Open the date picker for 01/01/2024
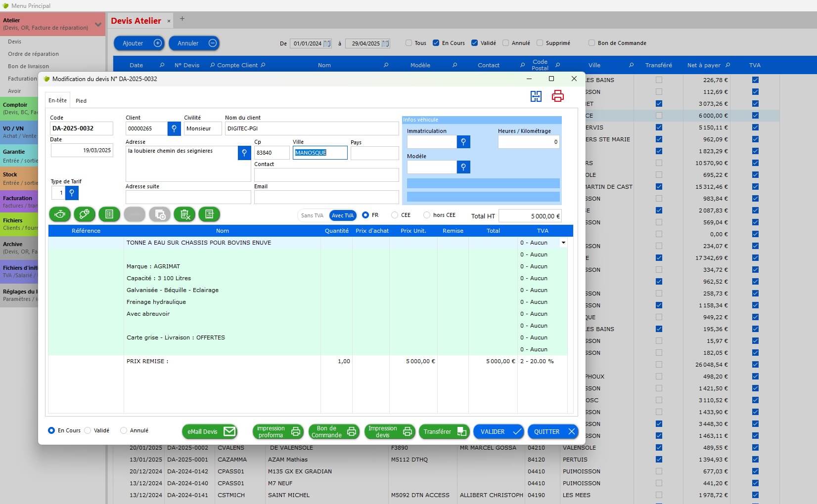This screenshot has width=817, height=504. point(327,43)
